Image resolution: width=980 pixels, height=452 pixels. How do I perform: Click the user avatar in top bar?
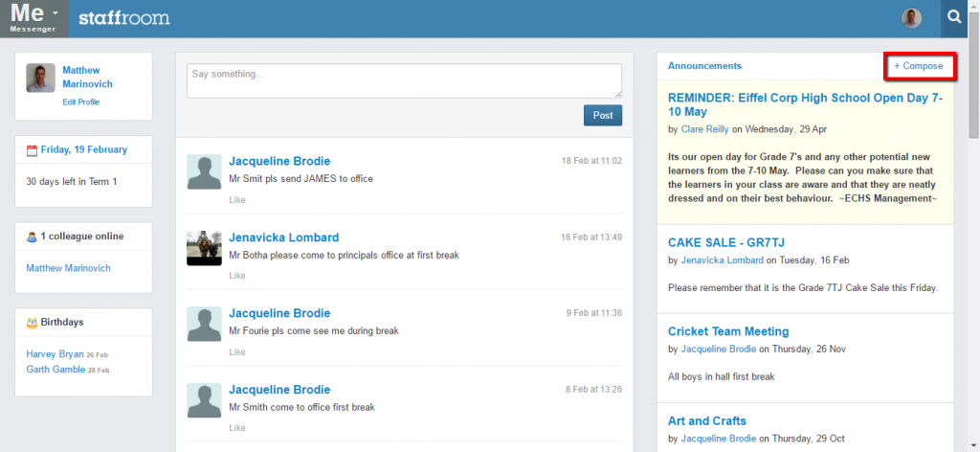(x=911, y=18)
